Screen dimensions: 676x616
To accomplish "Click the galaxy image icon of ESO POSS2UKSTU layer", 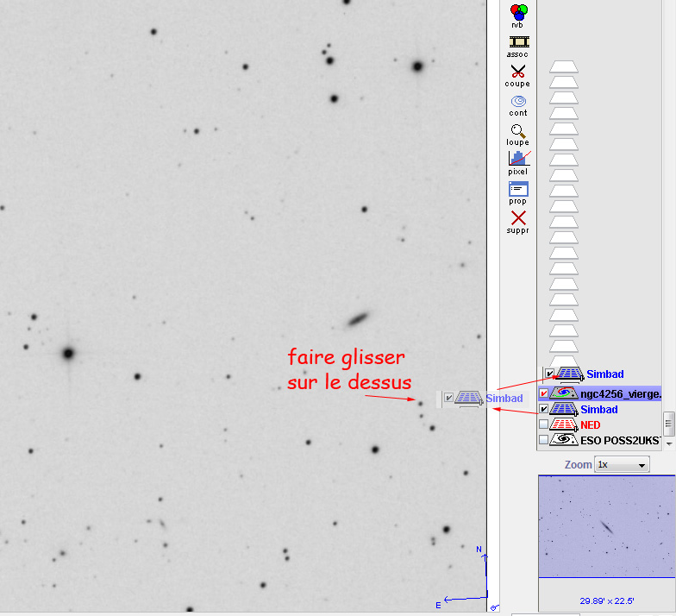I will pos(564,440).
